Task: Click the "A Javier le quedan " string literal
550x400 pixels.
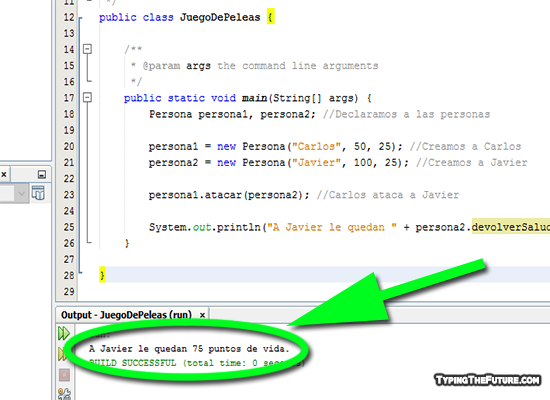Action: 331,227
